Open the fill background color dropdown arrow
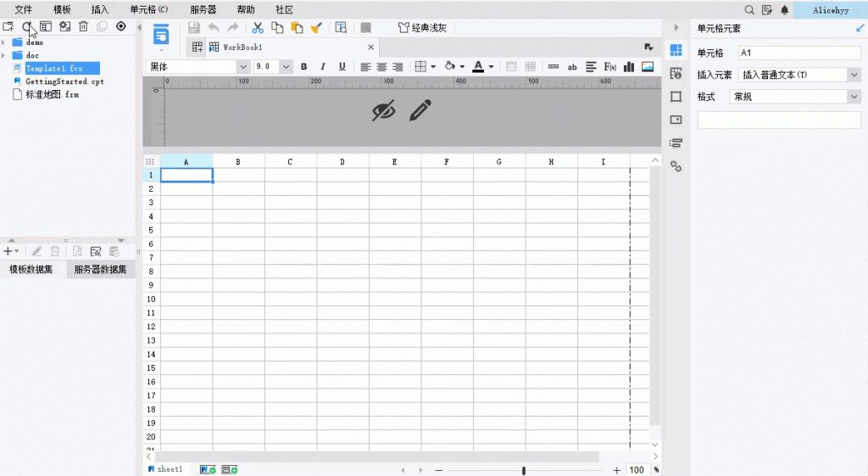 462,67
